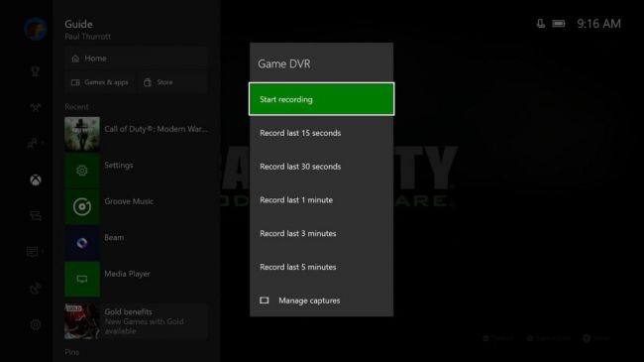The height and width of the screenshot is (362, 644).
Task: Open the green Settings tile in Recent
Action: click(x=82, y=171)
